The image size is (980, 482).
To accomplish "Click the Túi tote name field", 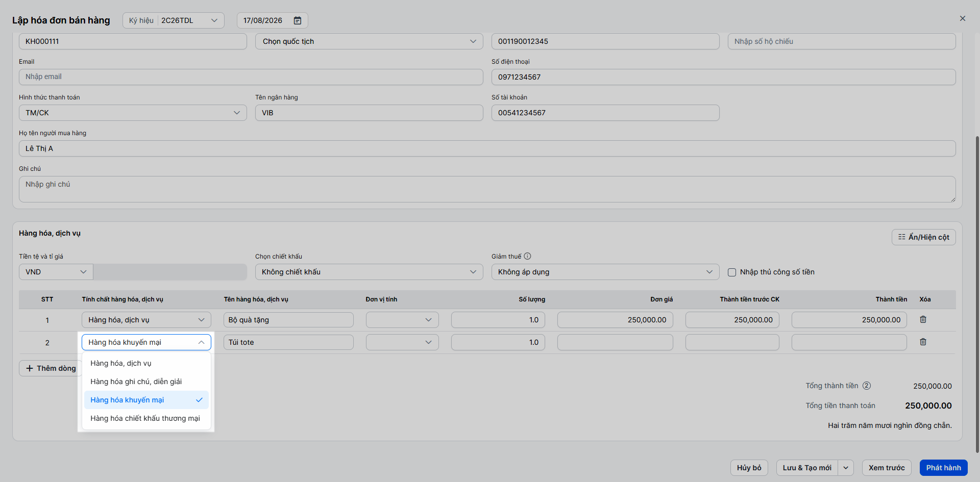I will [x=288, y=342].
